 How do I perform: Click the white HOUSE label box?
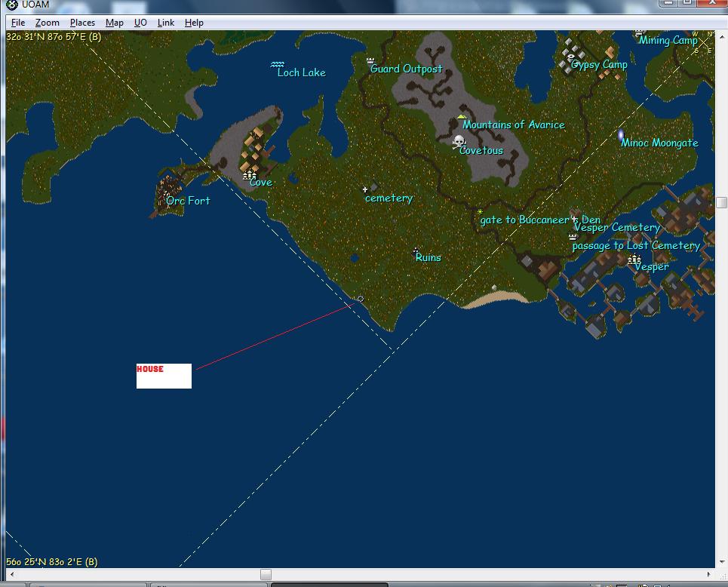[x=164, y=376]
